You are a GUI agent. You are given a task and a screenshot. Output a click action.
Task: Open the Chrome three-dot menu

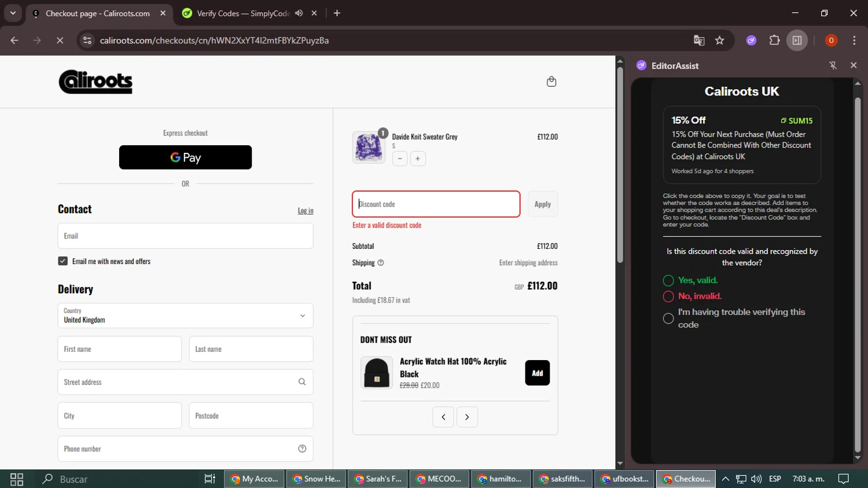[x=854, y=41]
